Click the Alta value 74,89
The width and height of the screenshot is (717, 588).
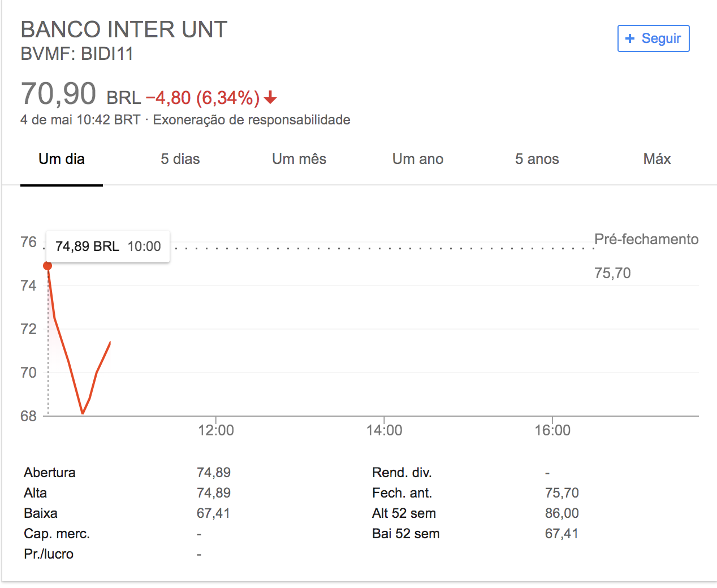click(214, 493)
